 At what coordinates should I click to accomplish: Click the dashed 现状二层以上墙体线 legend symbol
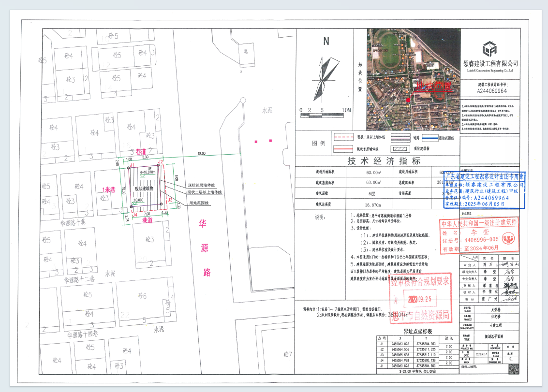point(343,137)
